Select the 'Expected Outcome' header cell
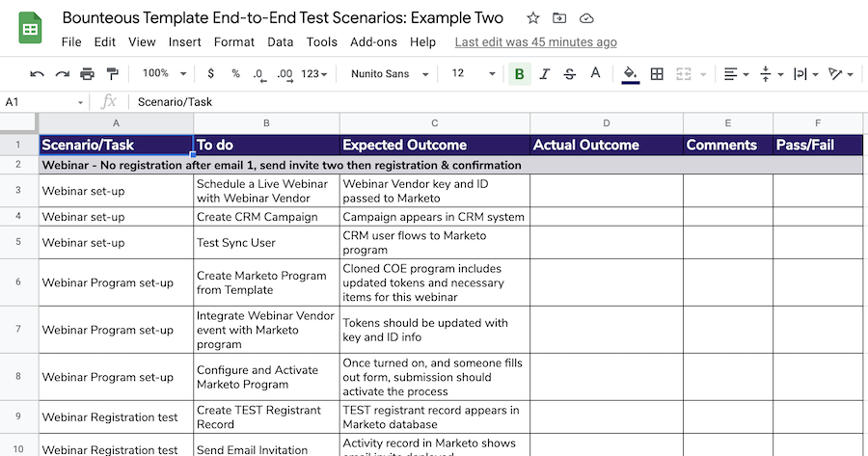The width and height of the screenshot is (868, 456). click(435, 145)
